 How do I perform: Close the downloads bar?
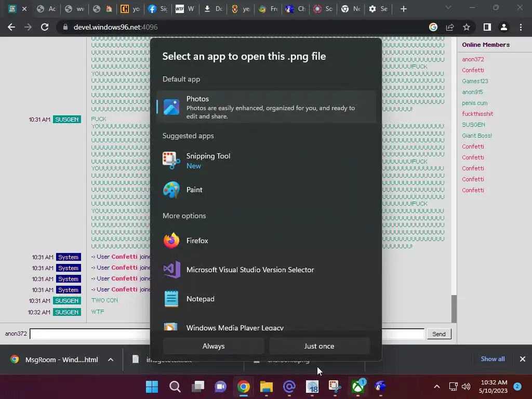pyautogui.click(x=523, y=359)
